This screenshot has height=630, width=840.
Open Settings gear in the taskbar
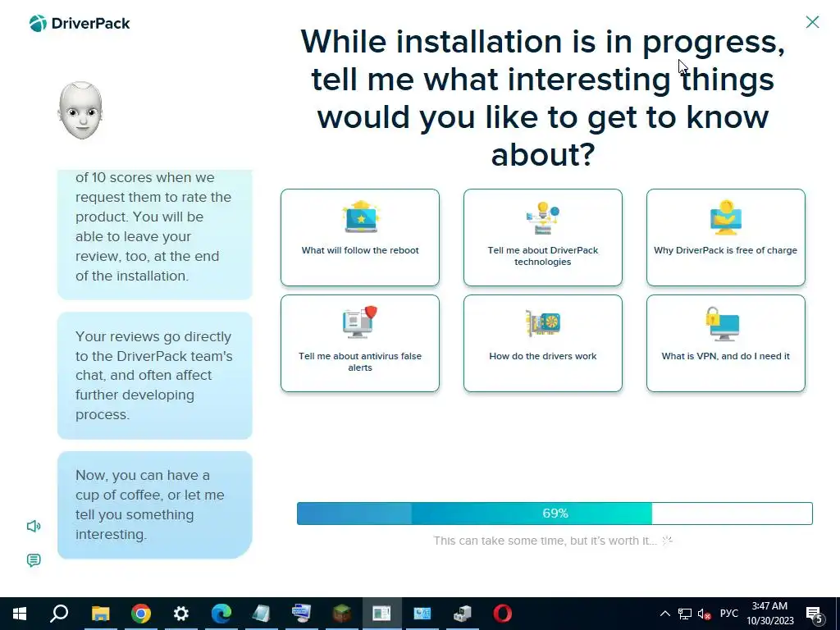[x=181, y=614]
